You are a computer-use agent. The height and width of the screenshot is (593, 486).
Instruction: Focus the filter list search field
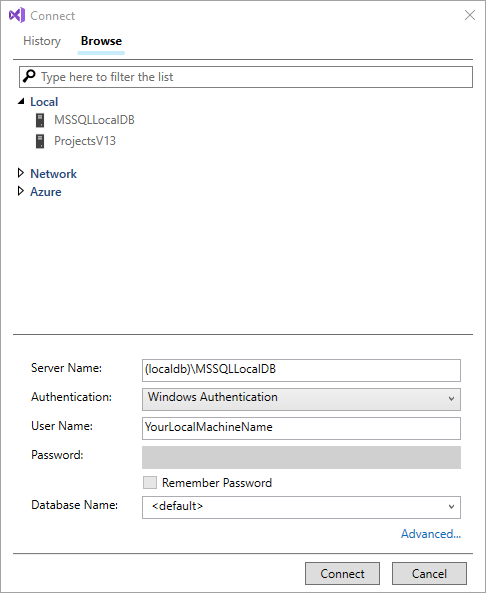(x=246, y=77)
